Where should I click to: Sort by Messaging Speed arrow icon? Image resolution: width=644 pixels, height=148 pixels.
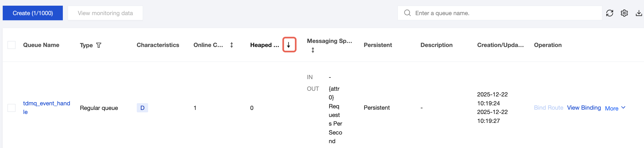point(313,50)
